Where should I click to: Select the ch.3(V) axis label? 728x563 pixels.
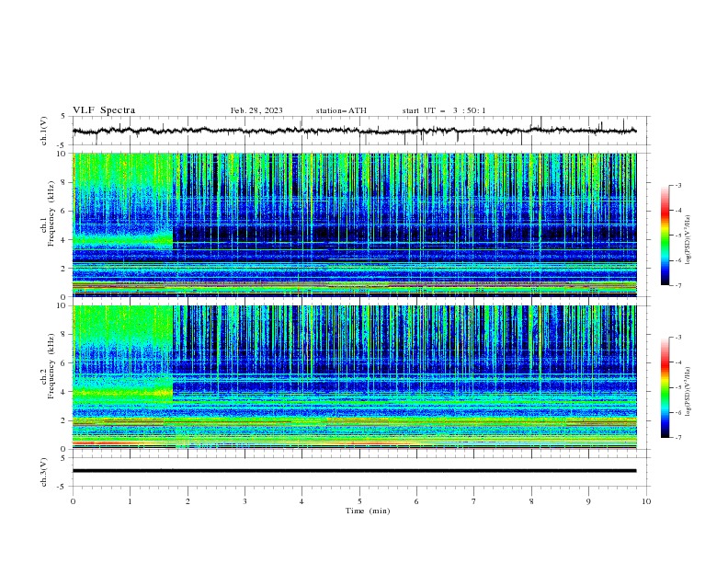coord(44,472)
